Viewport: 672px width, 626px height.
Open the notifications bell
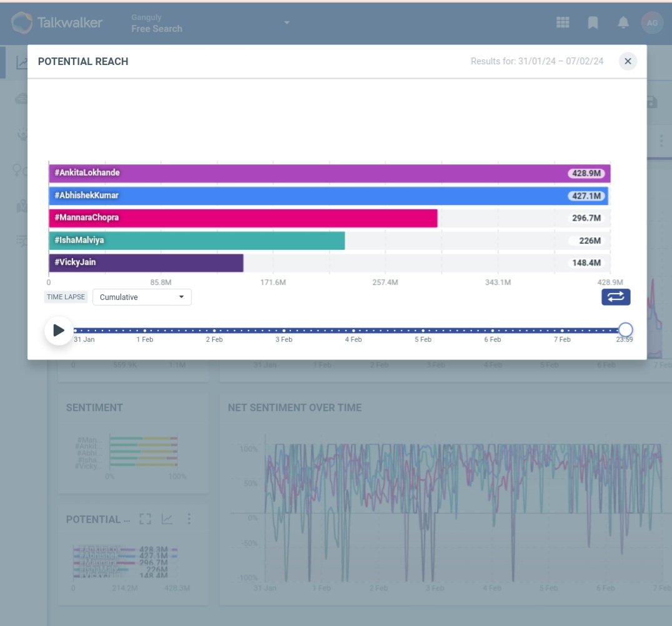click(x=623, y=22)
